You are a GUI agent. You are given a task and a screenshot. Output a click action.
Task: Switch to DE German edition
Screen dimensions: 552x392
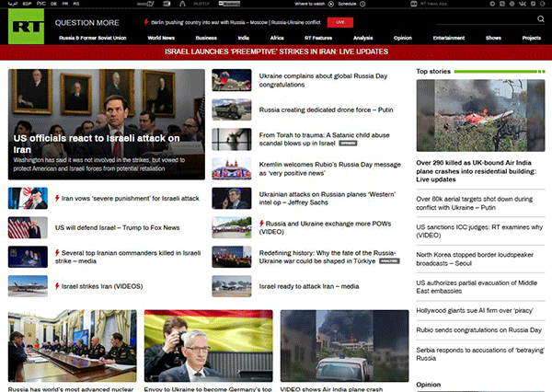coord(53,4)
